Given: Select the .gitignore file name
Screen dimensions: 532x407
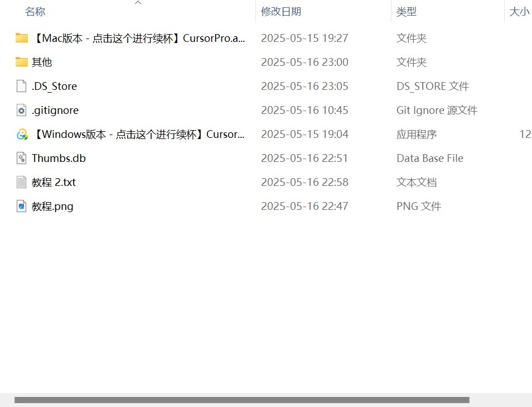Looking at the screenshot, I should click(x=55, y=111).
